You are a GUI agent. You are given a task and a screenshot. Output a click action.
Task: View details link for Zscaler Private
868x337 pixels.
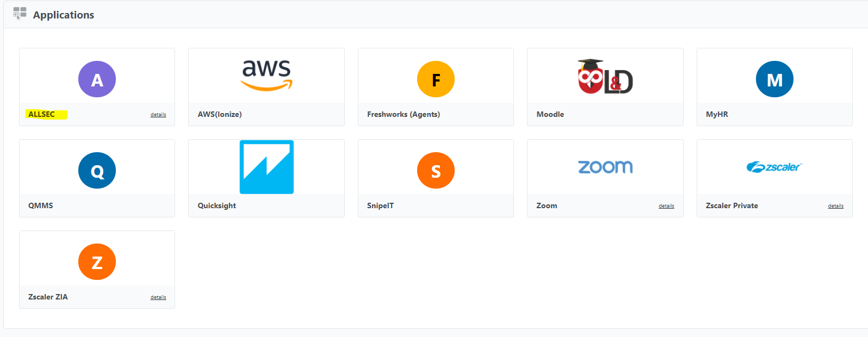click(x=835, y=206)
